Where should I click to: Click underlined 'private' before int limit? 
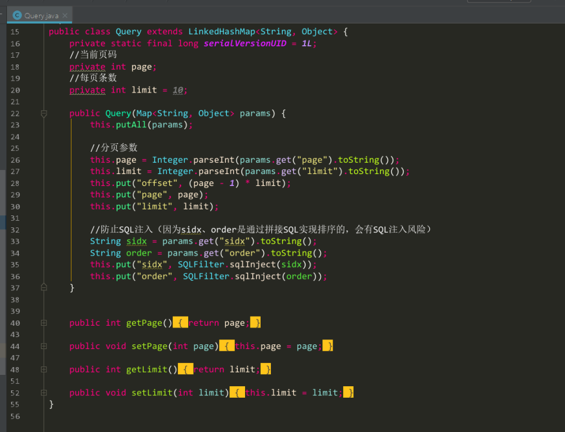click(x=87, y=90)
